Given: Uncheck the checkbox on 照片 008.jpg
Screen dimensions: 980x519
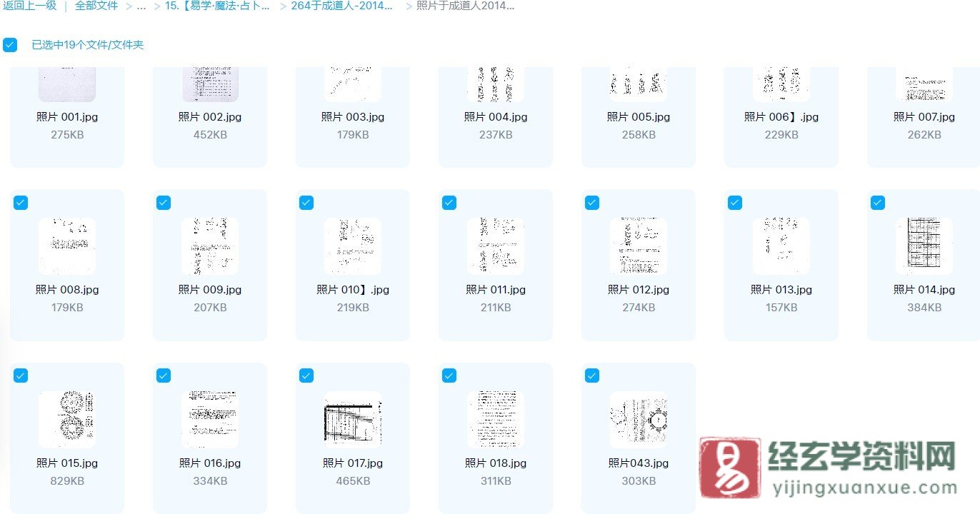Looking at the screenshot, I should click(x=21, y=203).
